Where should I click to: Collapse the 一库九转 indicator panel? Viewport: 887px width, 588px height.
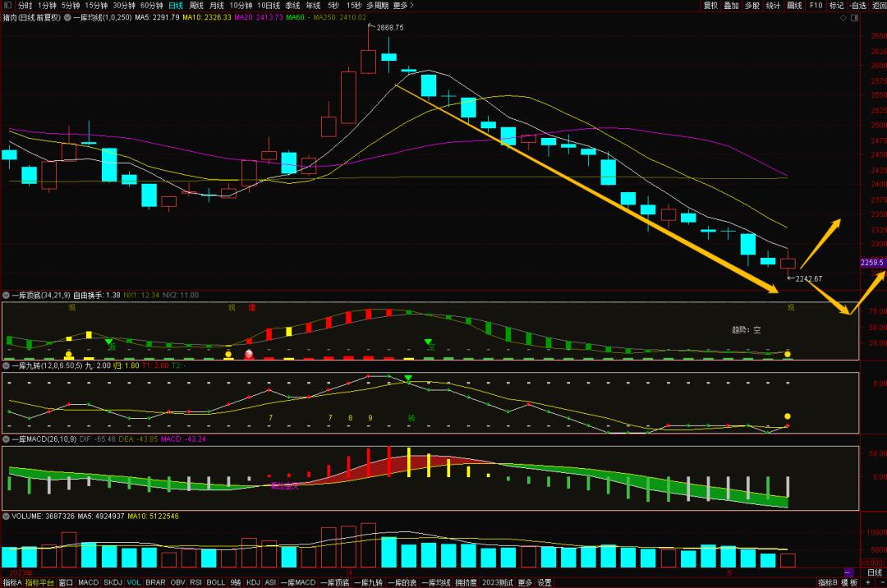(x=7, y=365)
